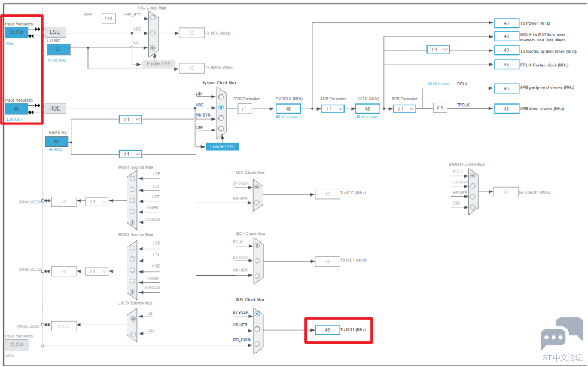This screenshot has width=588, height=367.
Task: Select LSE in MCO2 Source Mux
Action: (x=132, y=248)
